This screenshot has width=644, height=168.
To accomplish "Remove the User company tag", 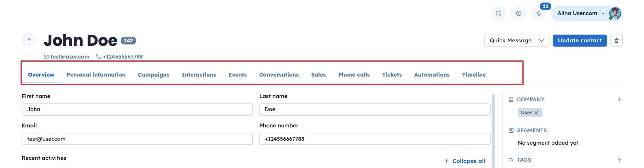I will 536,113.
